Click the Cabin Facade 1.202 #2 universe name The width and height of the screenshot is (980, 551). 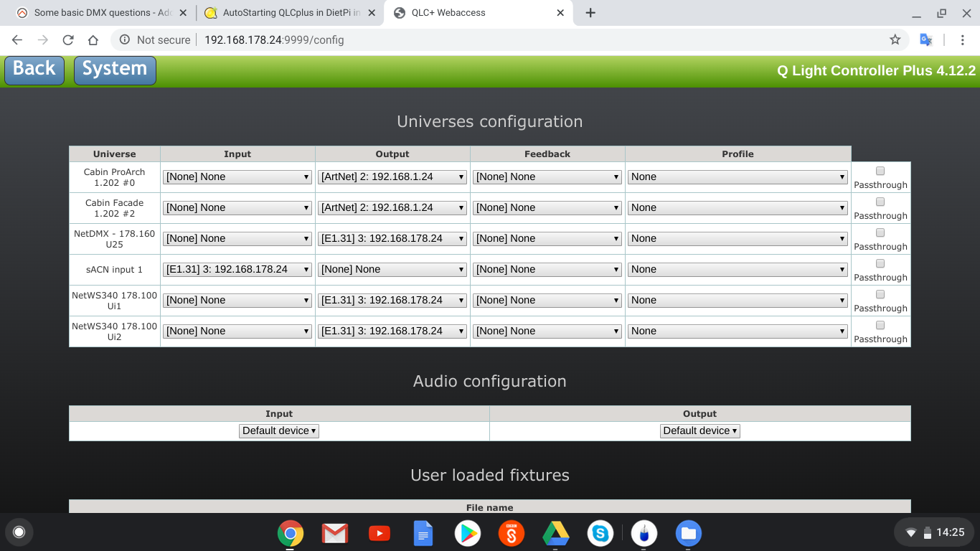tap(115, 208)
